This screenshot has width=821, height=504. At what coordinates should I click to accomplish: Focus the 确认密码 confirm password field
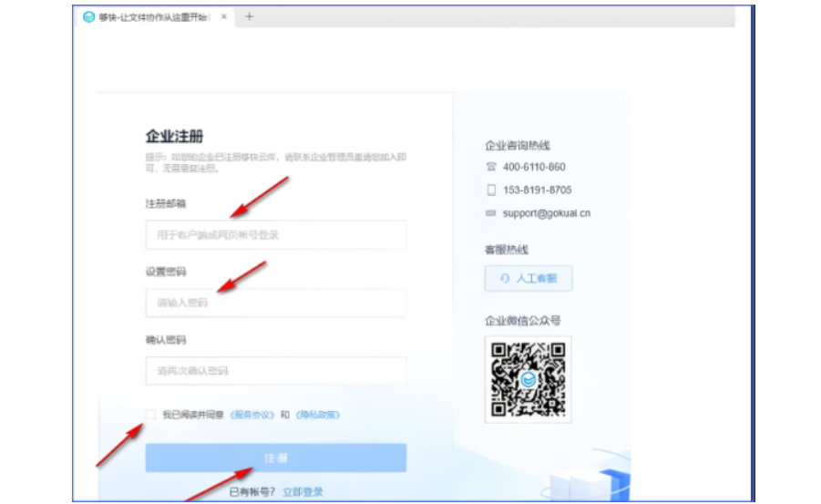pyautogui.click(x=275, y=371)
